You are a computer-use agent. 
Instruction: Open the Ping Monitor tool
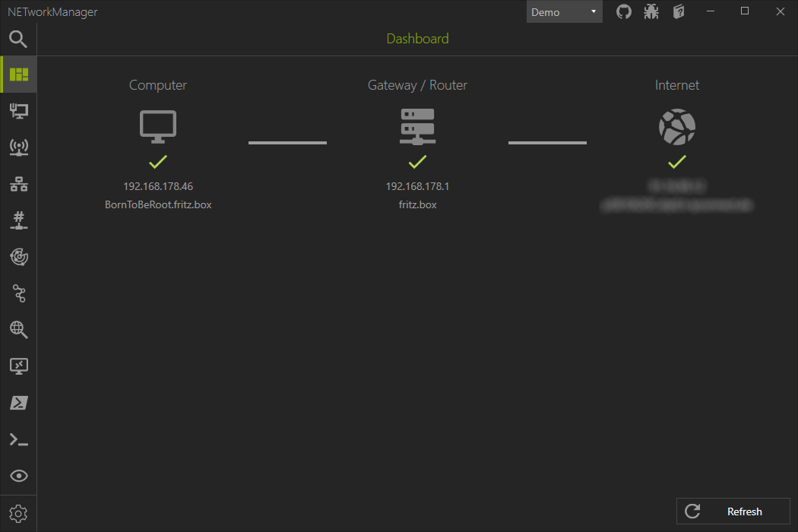[x=18, y=256]
